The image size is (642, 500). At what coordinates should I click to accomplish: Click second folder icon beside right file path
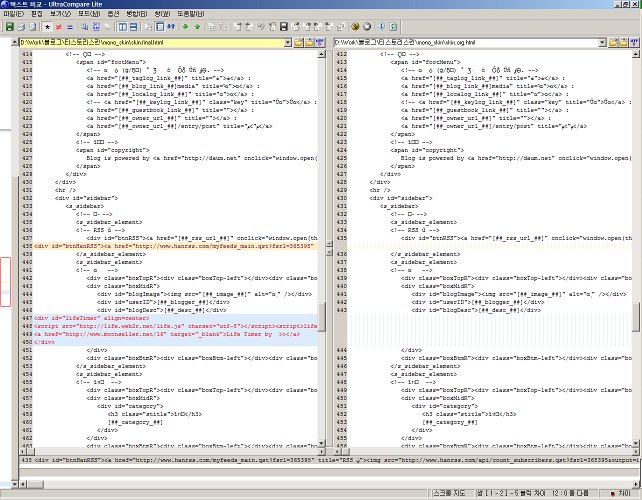click(x=624, y=42)
